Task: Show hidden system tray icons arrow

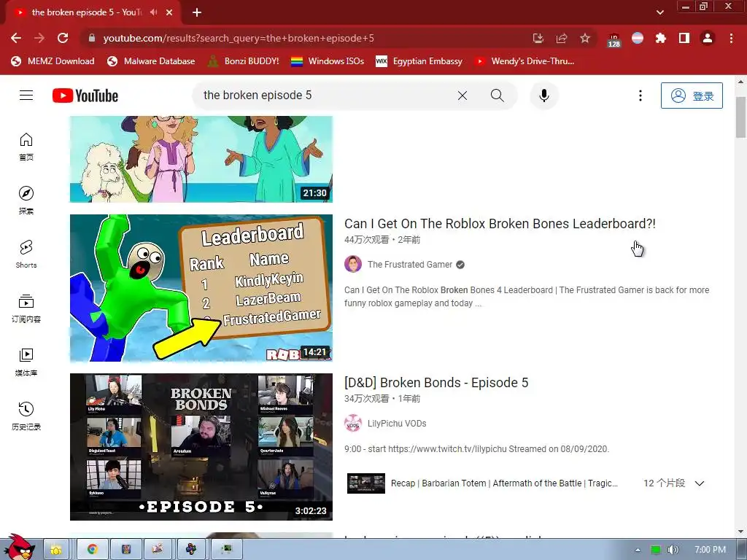Action: [638, 550]
